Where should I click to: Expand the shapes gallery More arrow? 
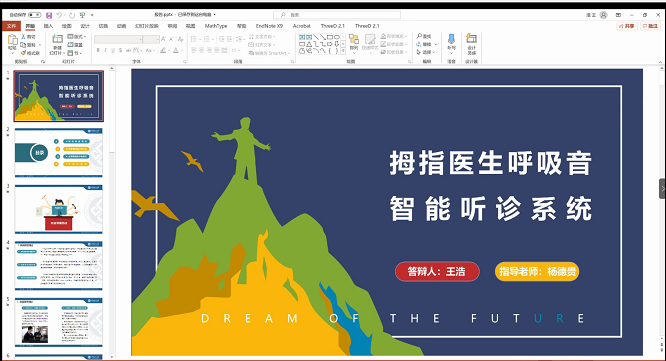click(x=344, y=51)
